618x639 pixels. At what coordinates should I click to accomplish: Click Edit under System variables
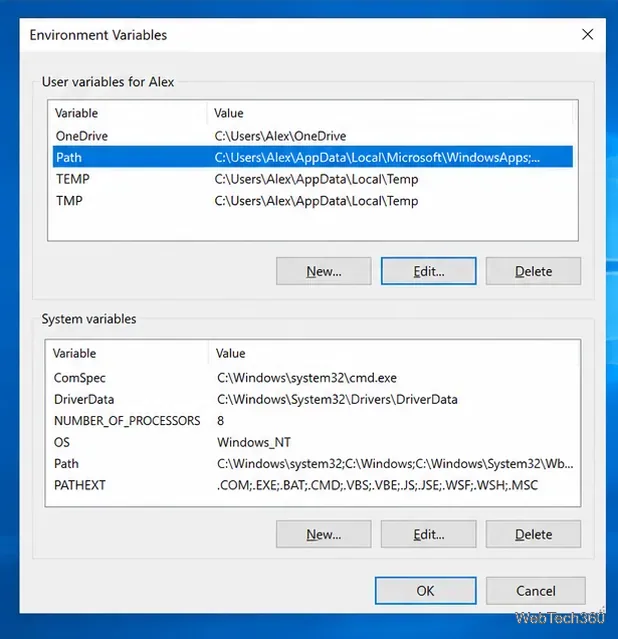click(x=428, y=534)
